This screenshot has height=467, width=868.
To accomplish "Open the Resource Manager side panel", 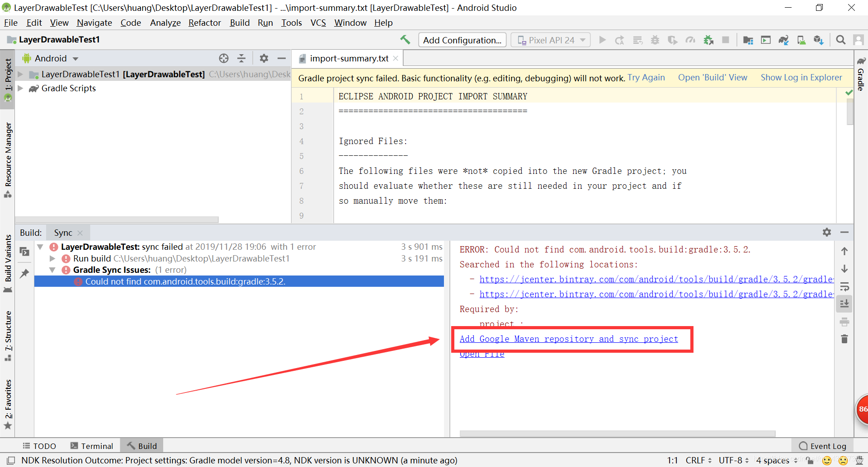I will point(8,160).
